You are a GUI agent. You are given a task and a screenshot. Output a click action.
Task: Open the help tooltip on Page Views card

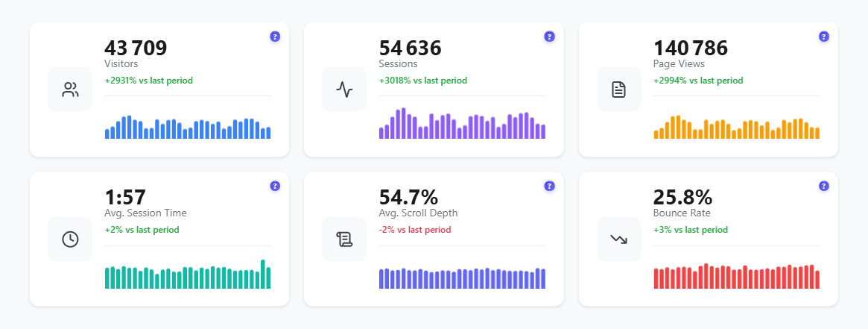pyautogui.click(x=824, y=37)
